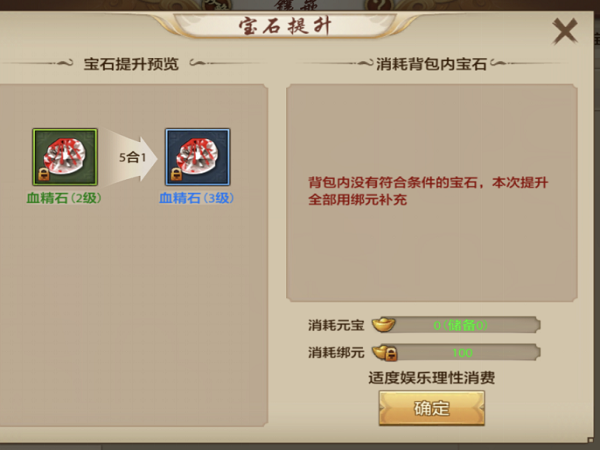The image size is (600, 450).
Task: Confirm the upgrade with the 确定 button
Action: point(432,408)
